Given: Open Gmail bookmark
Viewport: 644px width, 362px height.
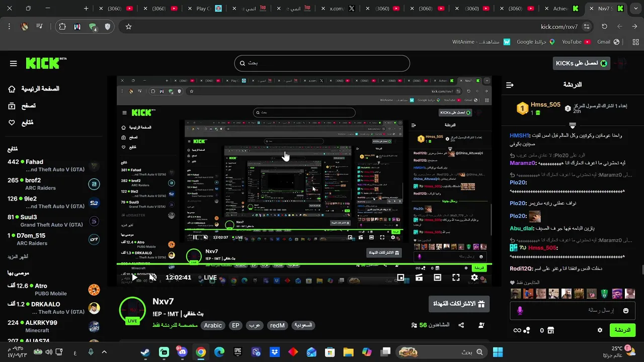Looking at the screenshot, I should [608, 42].
